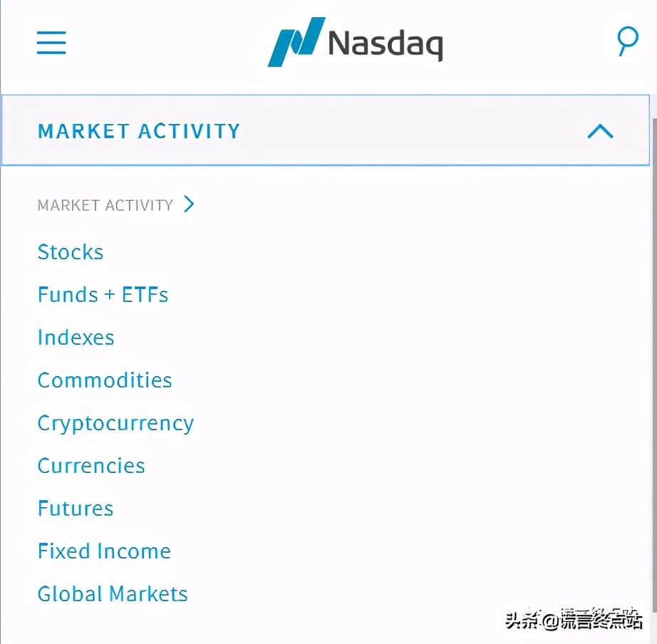
Task: Open the Currencies link
Action: point(91,466)
